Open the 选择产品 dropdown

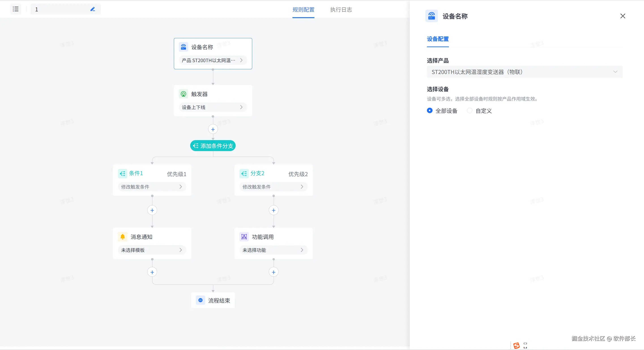[525, 72]
